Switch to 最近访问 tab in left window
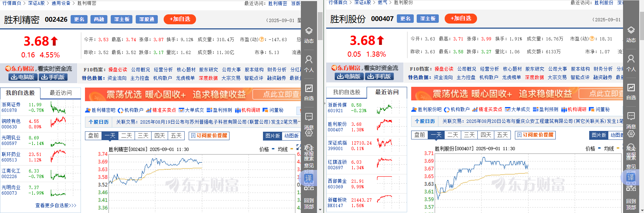Viewport: 644px width, 213px height. (61, 93)
